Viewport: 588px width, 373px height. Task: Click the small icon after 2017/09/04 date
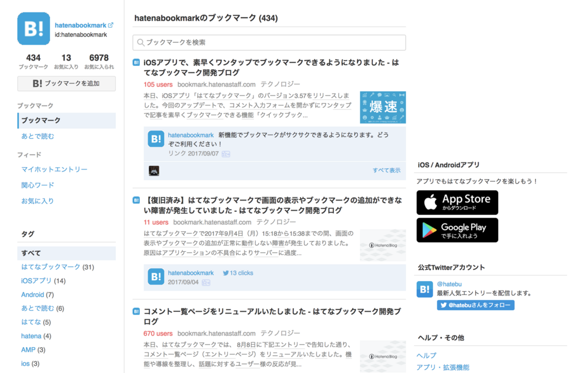click(206, 282)
